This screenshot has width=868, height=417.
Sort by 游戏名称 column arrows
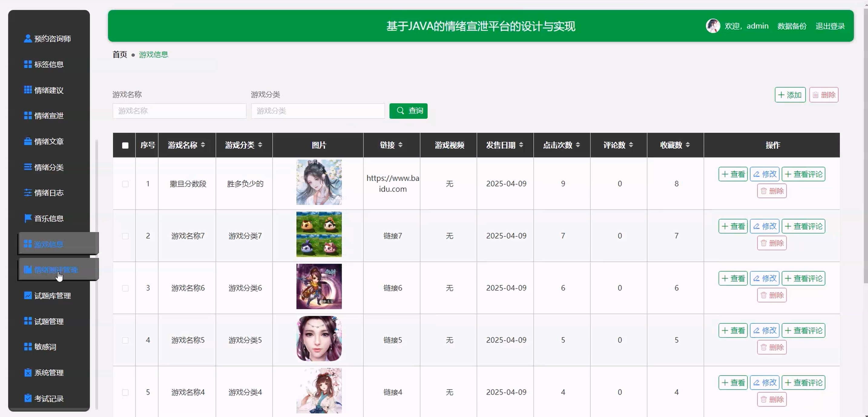click(x=203, y=145)
